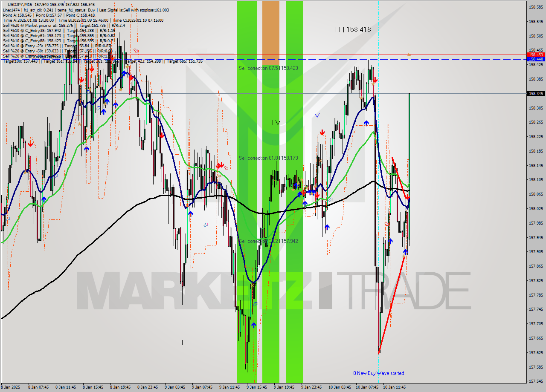Click the 158.585 price scale label
The width and height of the screenshot is (546, 392).
point(536,7)
